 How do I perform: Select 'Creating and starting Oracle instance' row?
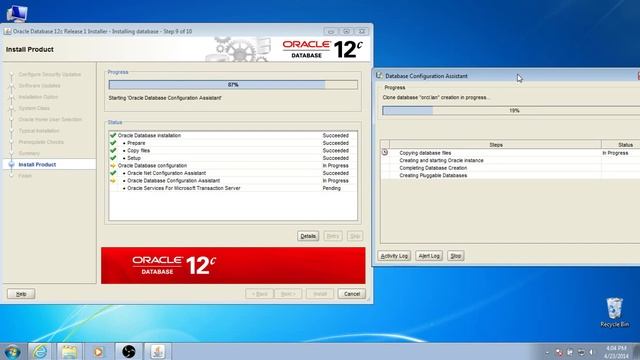[510, 160]
